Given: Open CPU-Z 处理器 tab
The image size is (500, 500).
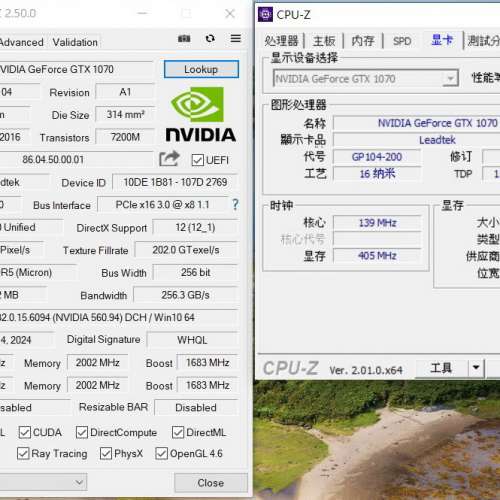Looking at the screenshot, I should pos(281,41).
